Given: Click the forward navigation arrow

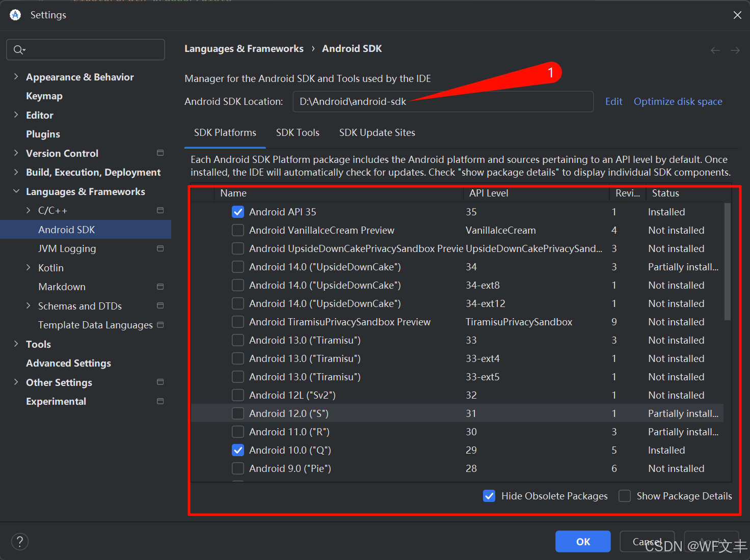Looking at the screenshot, I should (x=735, y=50).
